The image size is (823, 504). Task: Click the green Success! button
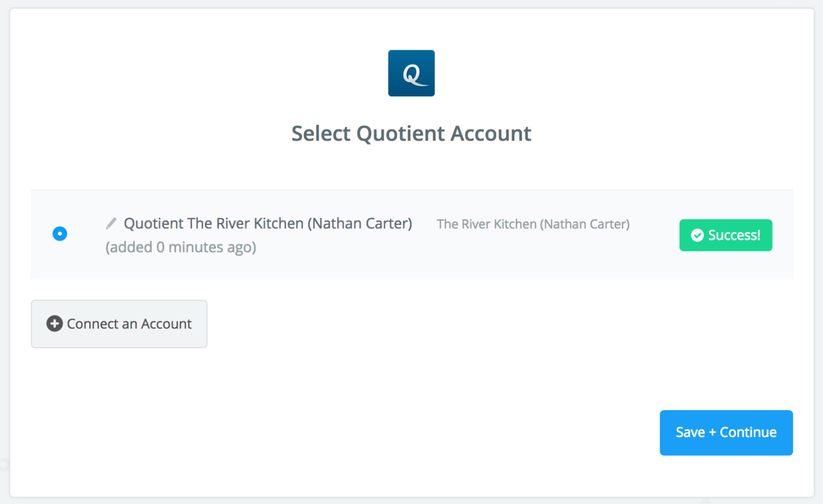tap(725, 235)
